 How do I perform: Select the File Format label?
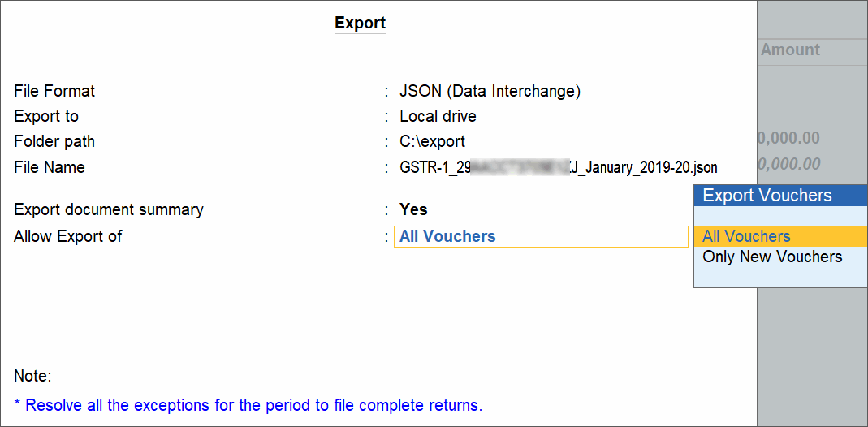pyautogui.click(x=54, y=91)
